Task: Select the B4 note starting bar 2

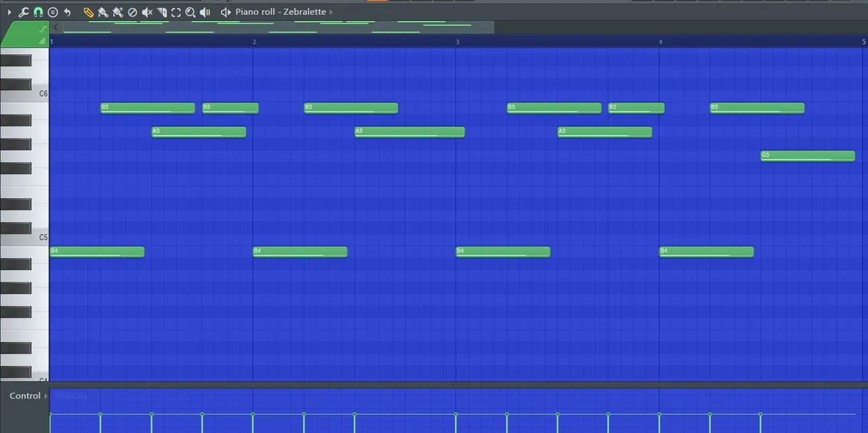Action: [x=300, y=252]
